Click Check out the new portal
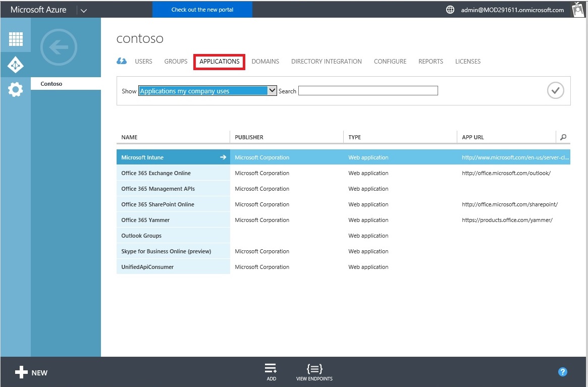 coord(202,10)
